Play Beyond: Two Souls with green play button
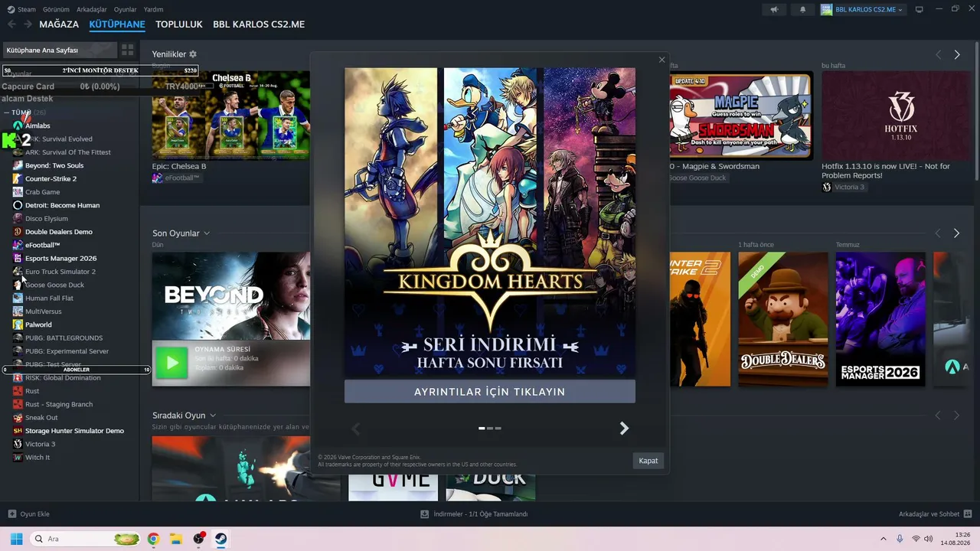980x551 pixels. click(x=171, y=363)
